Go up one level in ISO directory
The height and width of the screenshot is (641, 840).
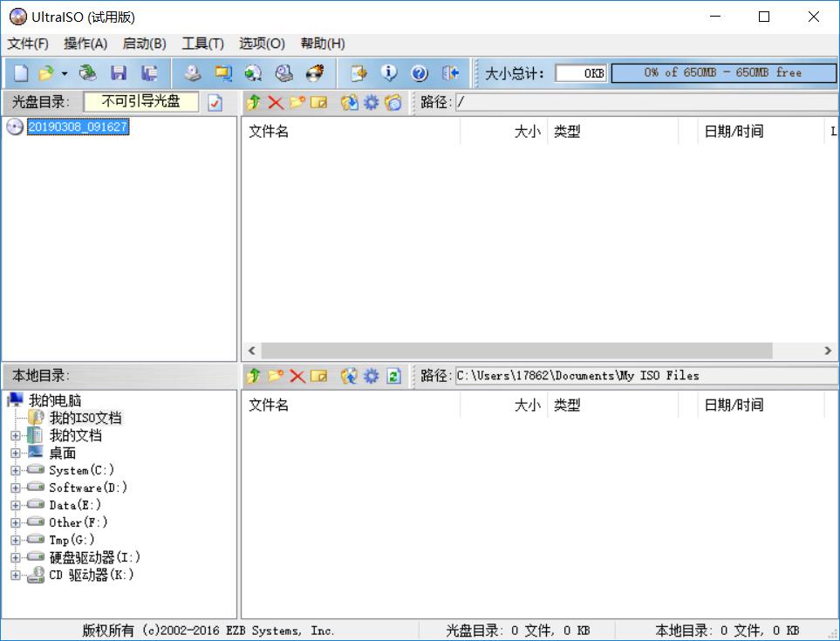[253, 102]
